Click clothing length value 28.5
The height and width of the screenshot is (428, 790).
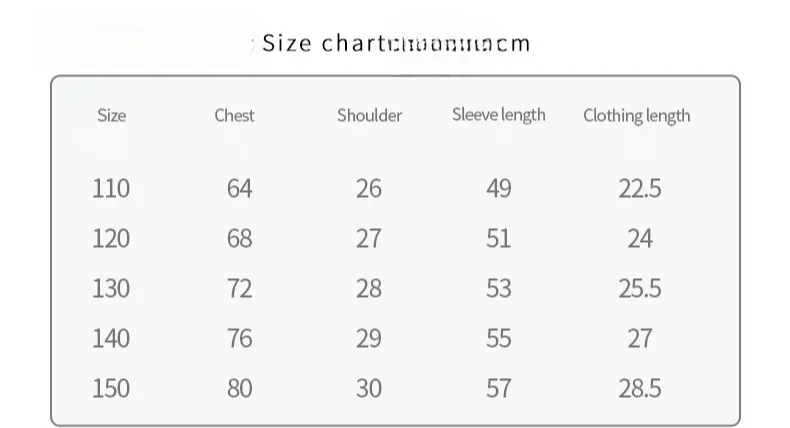640,388
